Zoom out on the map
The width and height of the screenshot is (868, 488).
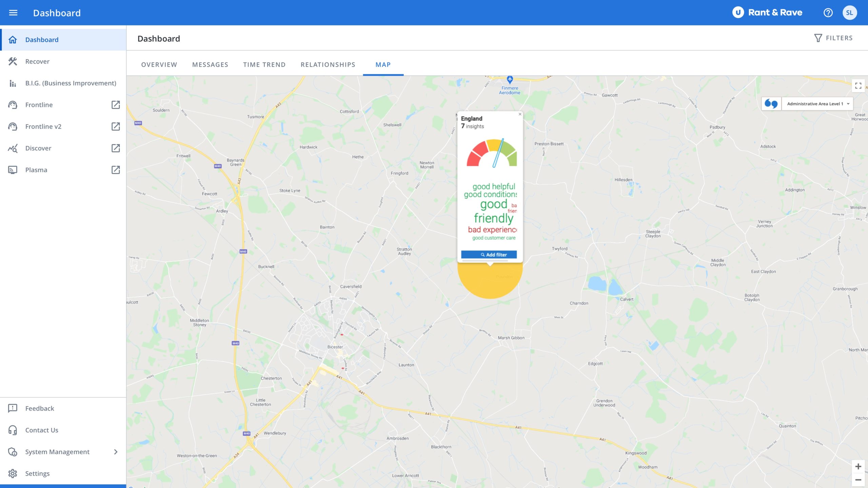point(858,480)
